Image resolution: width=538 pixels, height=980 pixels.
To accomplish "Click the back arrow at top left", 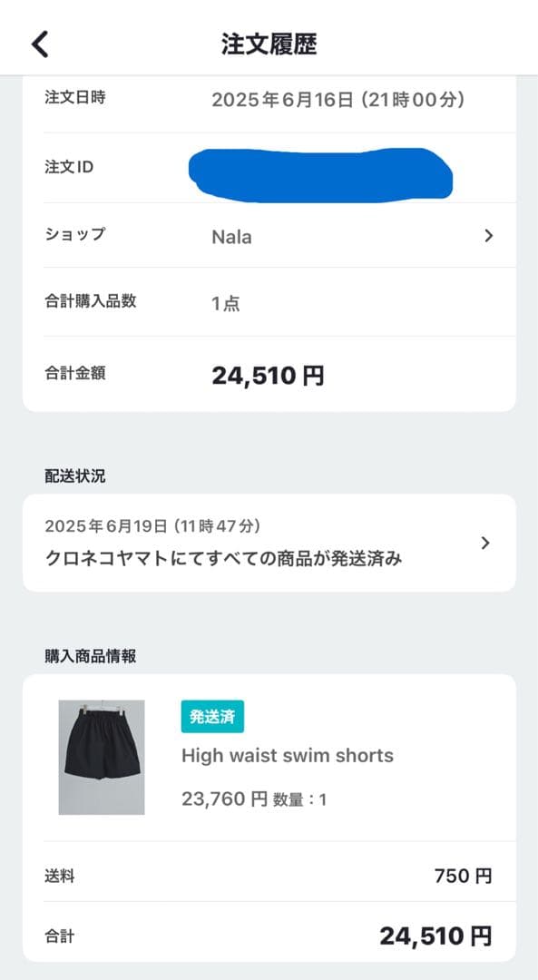I will tap(40, 43).
